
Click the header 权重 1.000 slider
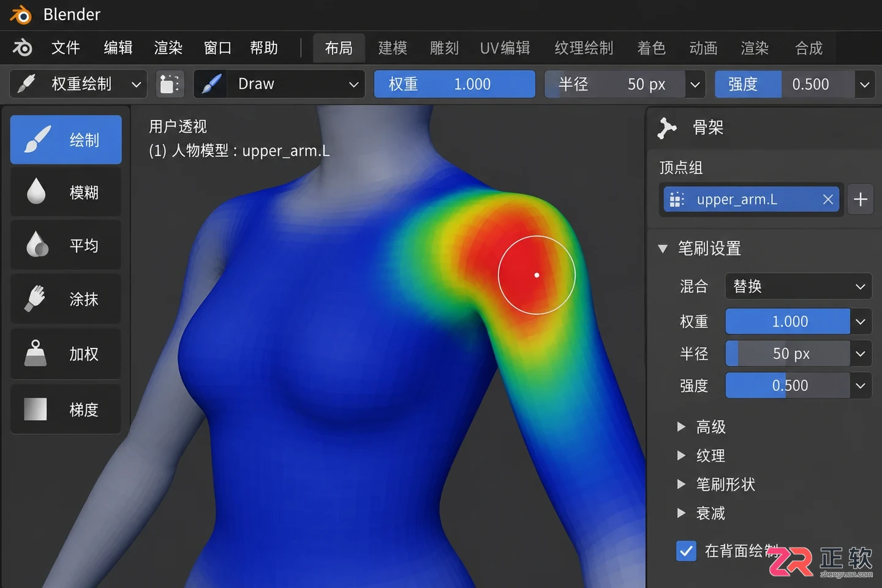click(454, 84)
